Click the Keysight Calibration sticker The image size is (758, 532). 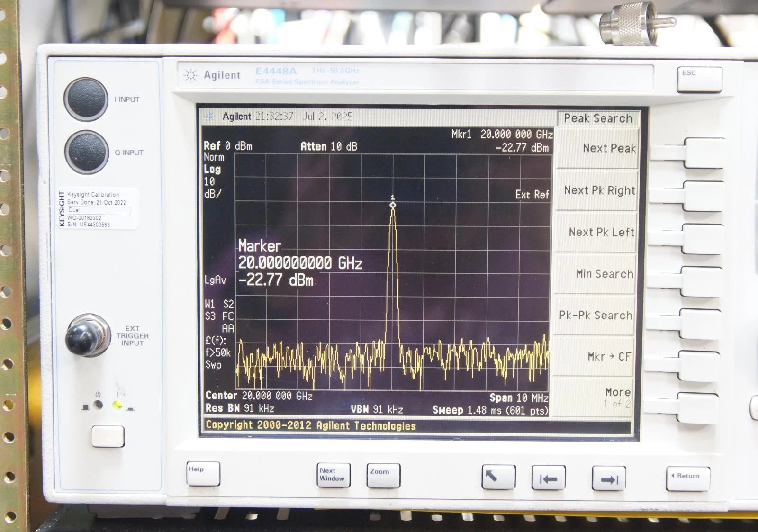(x=98, y=209)
